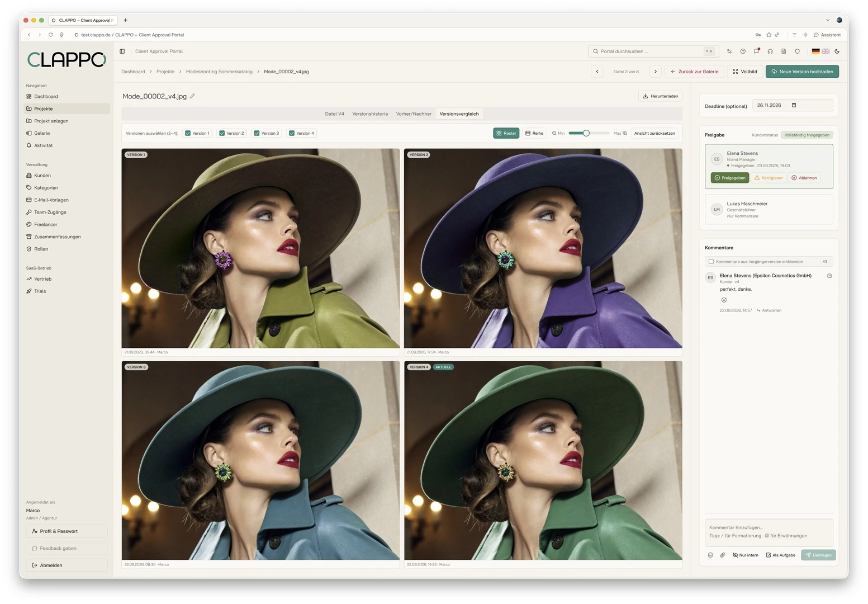The image size is (868, 604).
Task: Switch to the Datei V4 tab
Action: pyautogui.click(x=334, y=114)
